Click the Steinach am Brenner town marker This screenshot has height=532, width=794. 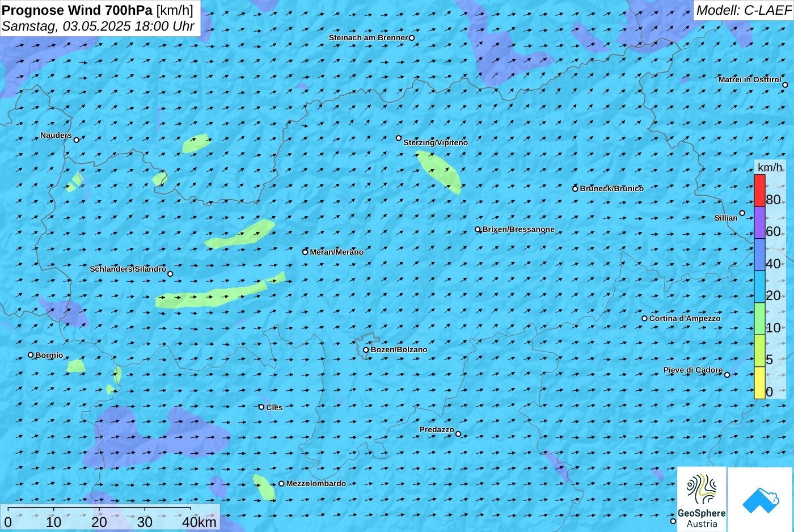[412, 38]
